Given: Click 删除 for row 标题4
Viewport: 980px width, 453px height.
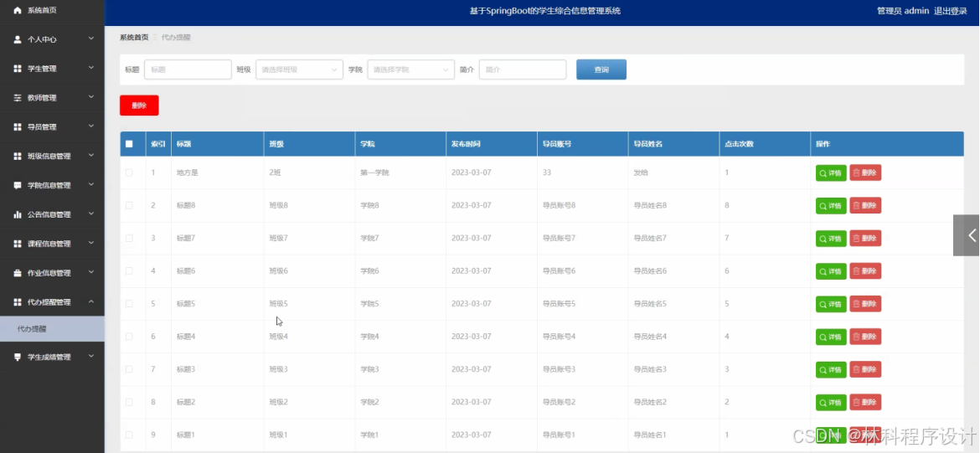Looking at the screenshot, I should click(865, 337).
